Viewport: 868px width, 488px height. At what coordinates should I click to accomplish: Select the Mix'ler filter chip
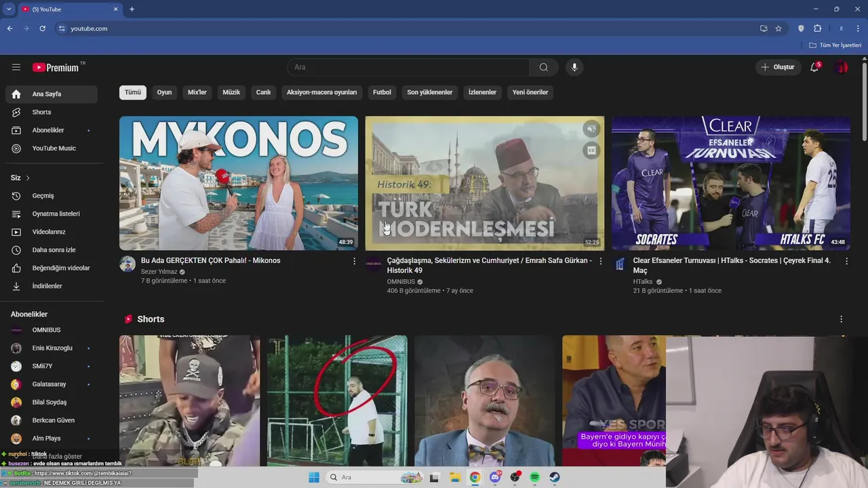pos(197,92)
